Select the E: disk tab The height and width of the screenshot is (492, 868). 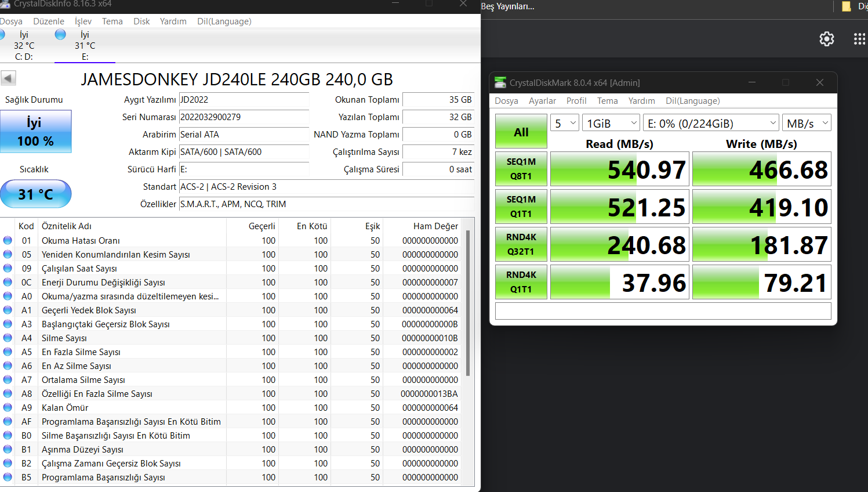[x=85, y=45]
